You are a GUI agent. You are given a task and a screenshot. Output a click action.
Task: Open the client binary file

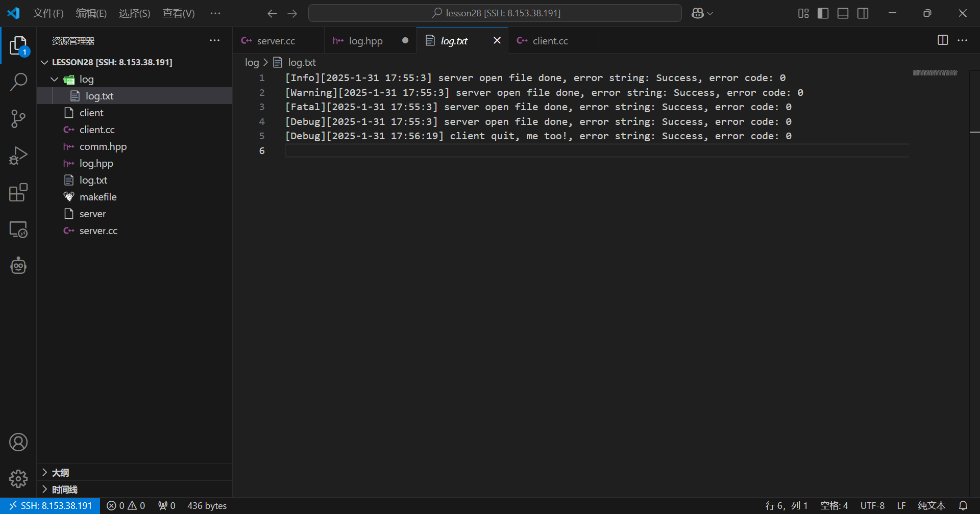point(135,113)
